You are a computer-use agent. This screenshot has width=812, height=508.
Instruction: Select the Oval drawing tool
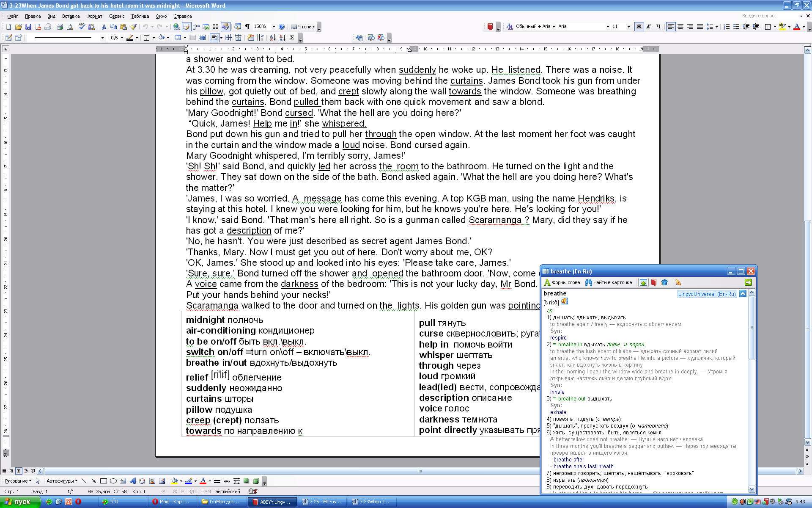(x=113, y=481)
